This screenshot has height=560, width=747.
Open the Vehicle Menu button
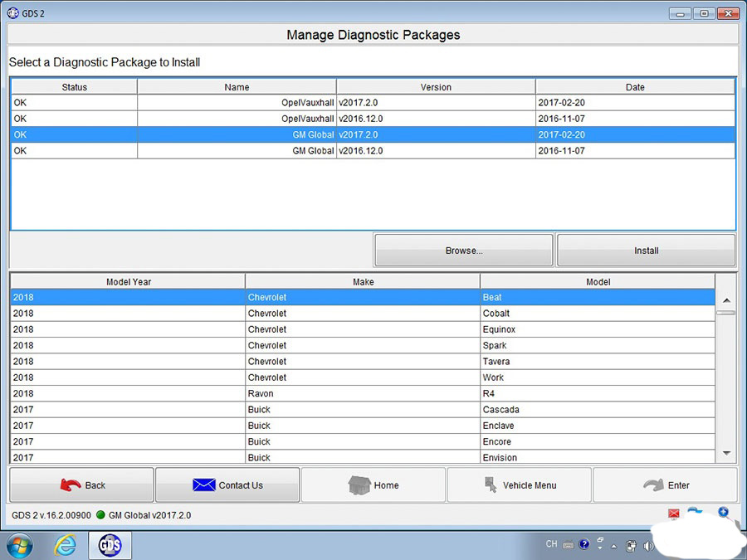pyautogui.click(x=520, y=485)
